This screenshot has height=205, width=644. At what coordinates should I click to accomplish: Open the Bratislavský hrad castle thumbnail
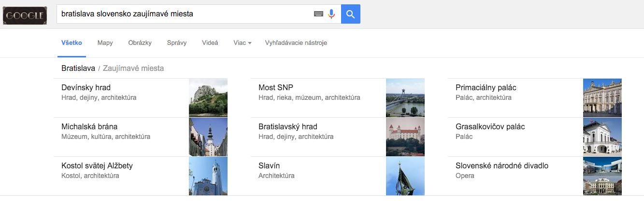(x=405, y=137)
